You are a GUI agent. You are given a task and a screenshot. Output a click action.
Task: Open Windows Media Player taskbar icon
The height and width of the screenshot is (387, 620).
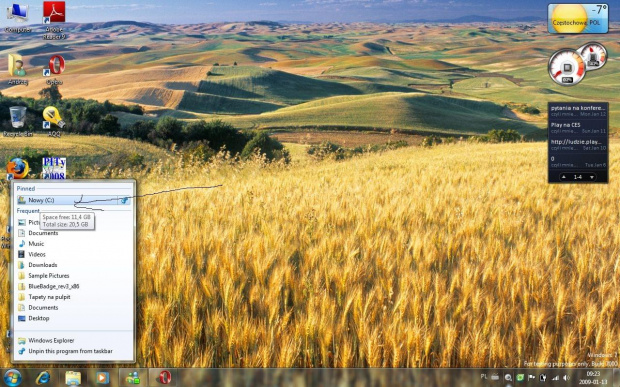[102, 378]
